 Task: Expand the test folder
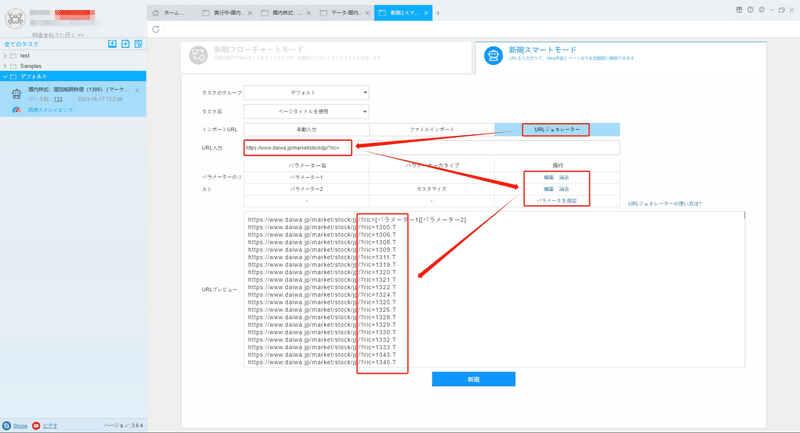click(x=5, y=56)
